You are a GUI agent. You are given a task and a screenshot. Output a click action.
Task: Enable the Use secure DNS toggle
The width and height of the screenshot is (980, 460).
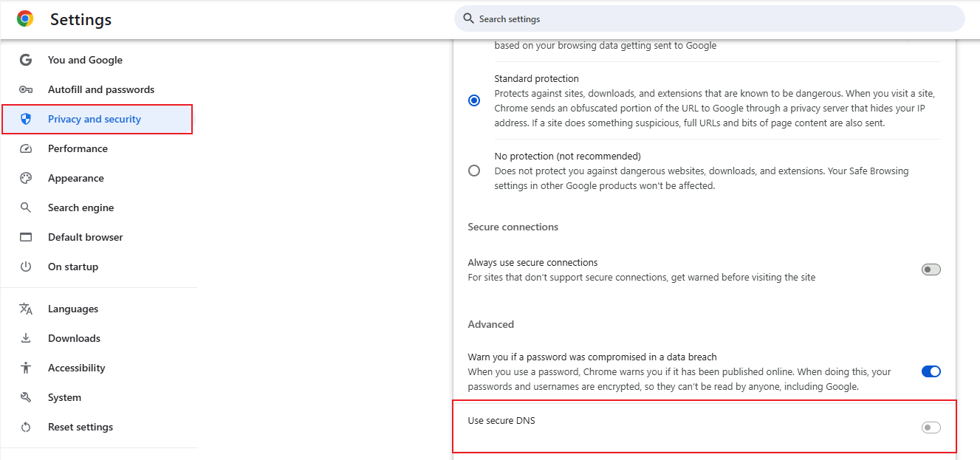coord(931,428)
